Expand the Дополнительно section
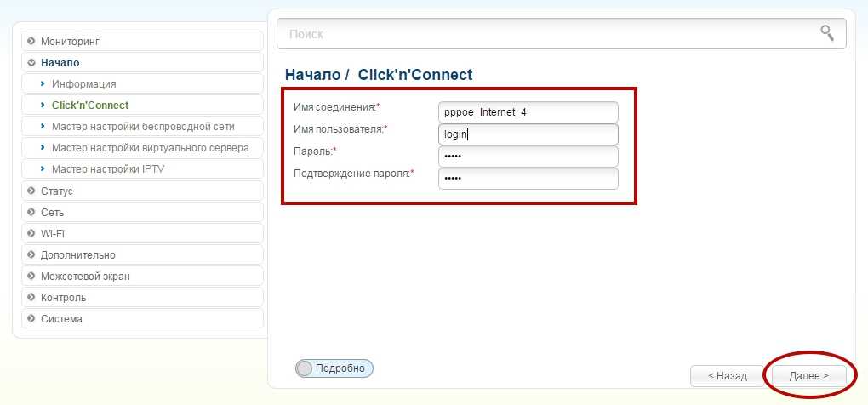 [x=77, y=255]
